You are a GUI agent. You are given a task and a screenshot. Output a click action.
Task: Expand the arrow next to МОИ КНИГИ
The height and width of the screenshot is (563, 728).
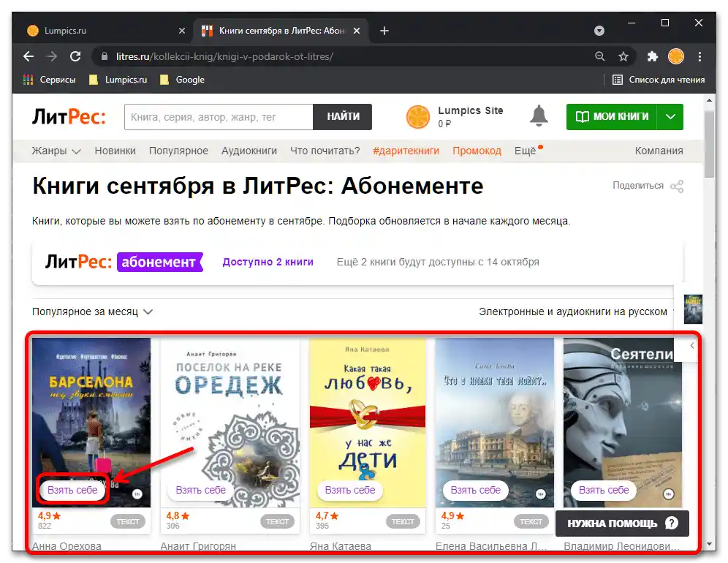[x=670, y=116]
